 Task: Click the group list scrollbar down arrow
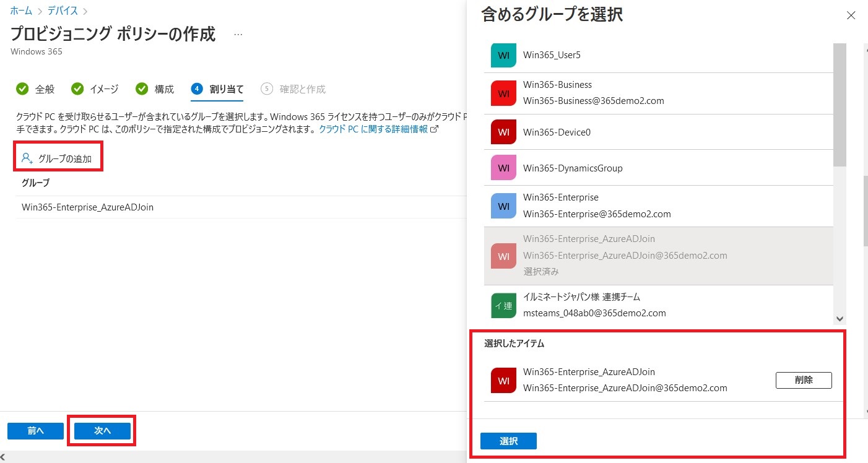click(840, 319)
